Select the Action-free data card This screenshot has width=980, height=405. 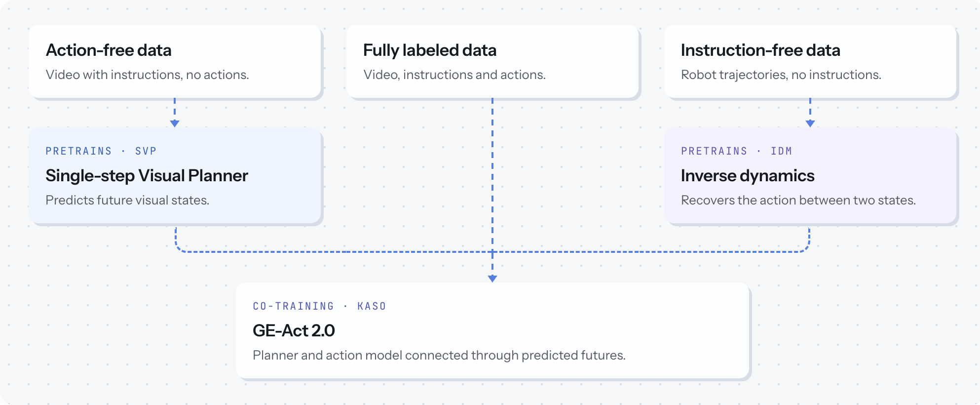click(175, 61)
